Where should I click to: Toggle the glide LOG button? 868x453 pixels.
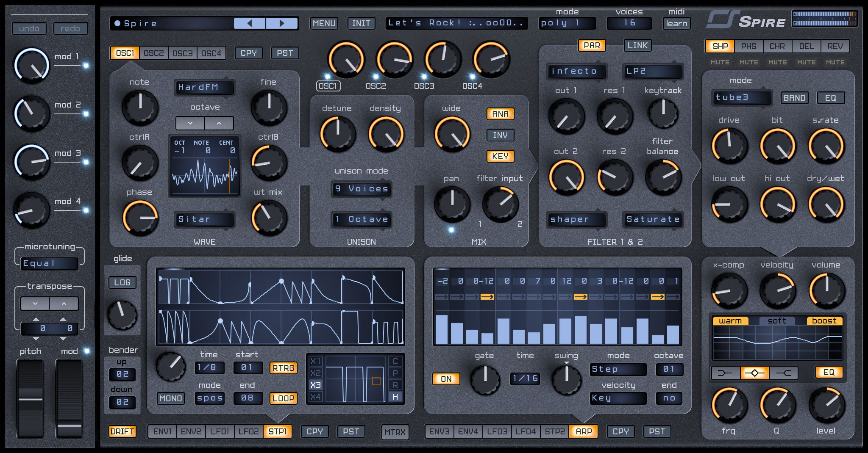point(122,282)
